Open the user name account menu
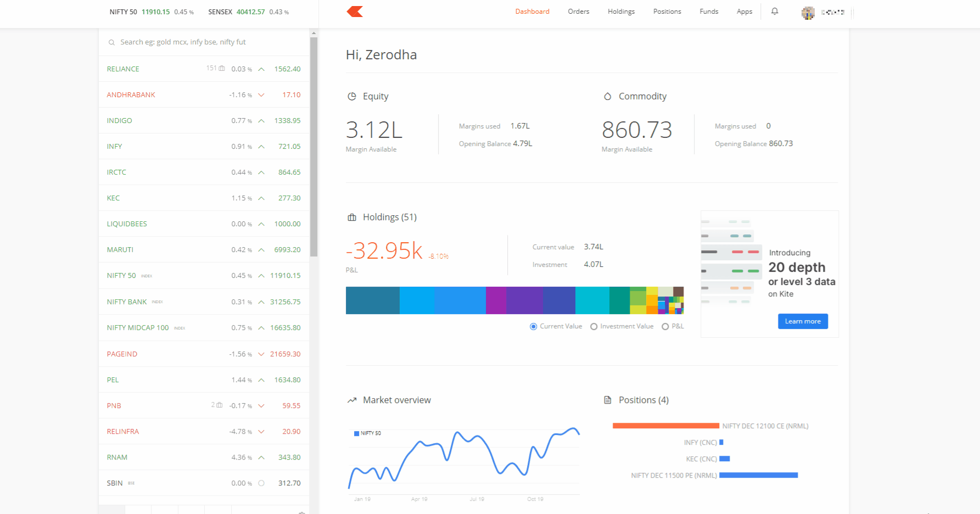This screenshot has height=514, width=980. [x=832, y=12]
